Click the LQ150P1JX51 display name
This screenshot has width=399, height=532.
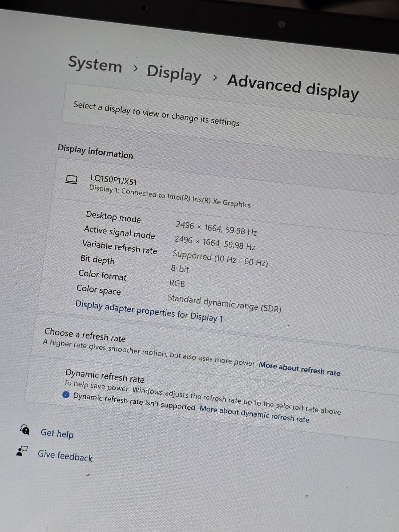click(113, 180)
